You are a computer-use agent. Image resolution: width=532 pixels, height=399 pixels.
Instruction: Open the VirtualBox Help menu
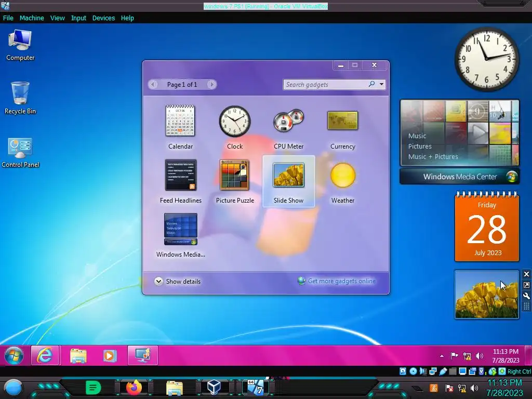(x=127, y=18)
